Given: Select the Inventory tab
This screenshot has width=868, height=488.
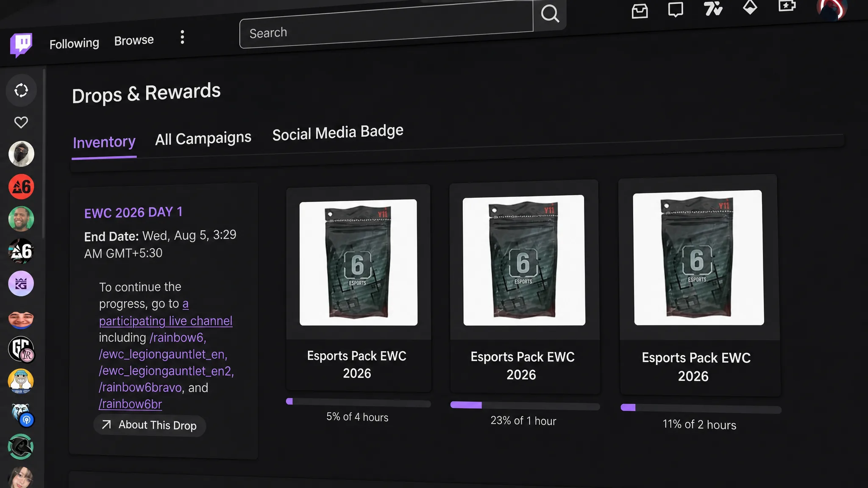Looking at the screenshot, I should (104, 142).
